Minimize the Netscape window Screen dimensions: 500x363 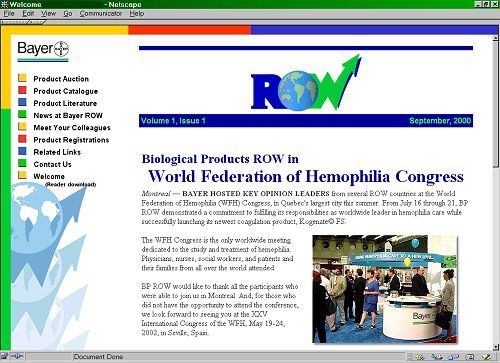[x=478, y=4]
